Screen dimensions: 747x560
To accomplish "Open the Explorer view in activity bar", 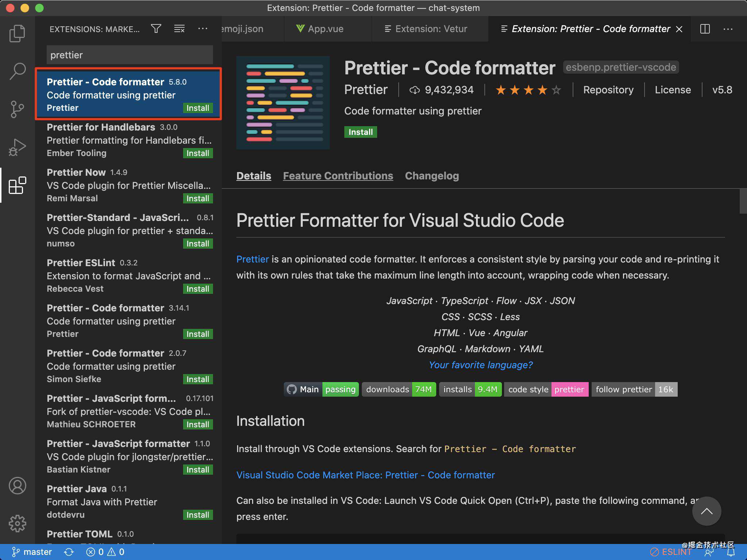I will [17, 33].
